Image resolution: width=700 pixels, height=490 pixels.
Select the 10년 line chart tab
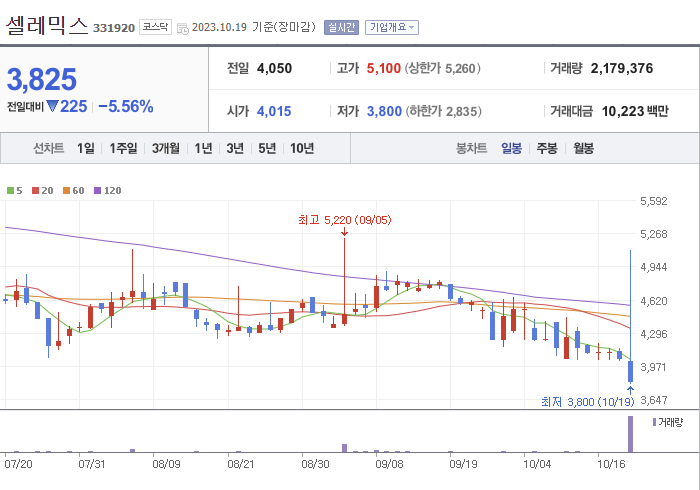tap(302, 148)
